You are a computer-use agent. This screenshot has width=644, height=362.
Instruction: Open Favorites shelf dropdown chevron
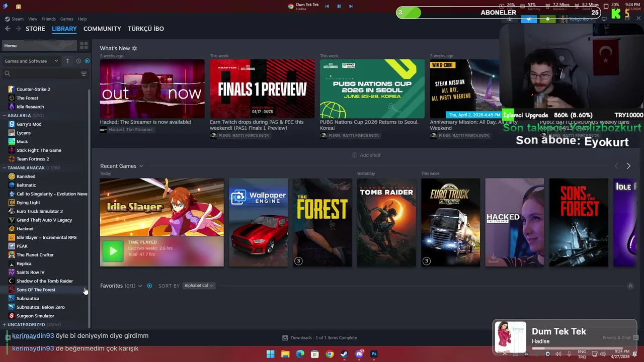point(140,286)
